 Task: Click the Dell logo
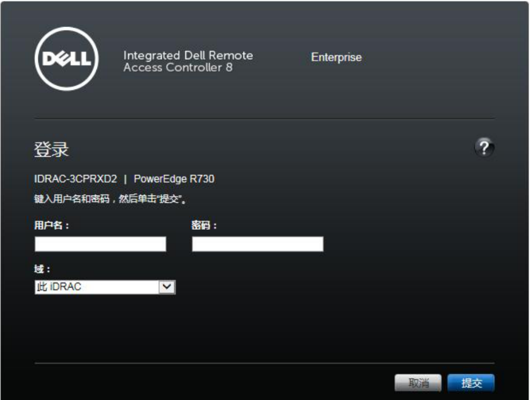pyautogui.click(x=66, y=59)
